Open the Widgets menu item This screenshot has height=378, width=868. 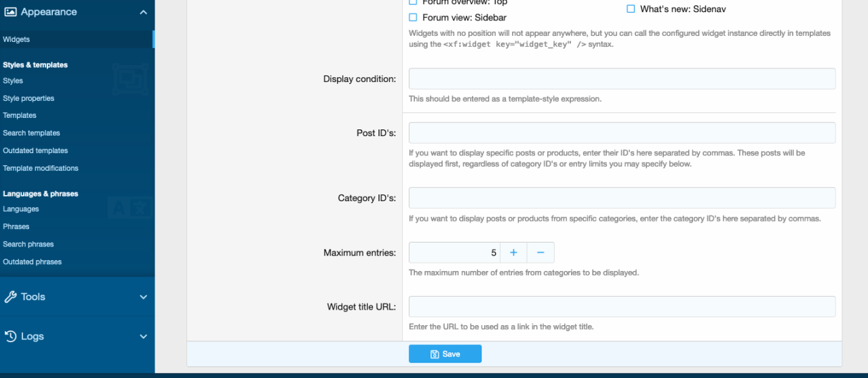point(16,39)
